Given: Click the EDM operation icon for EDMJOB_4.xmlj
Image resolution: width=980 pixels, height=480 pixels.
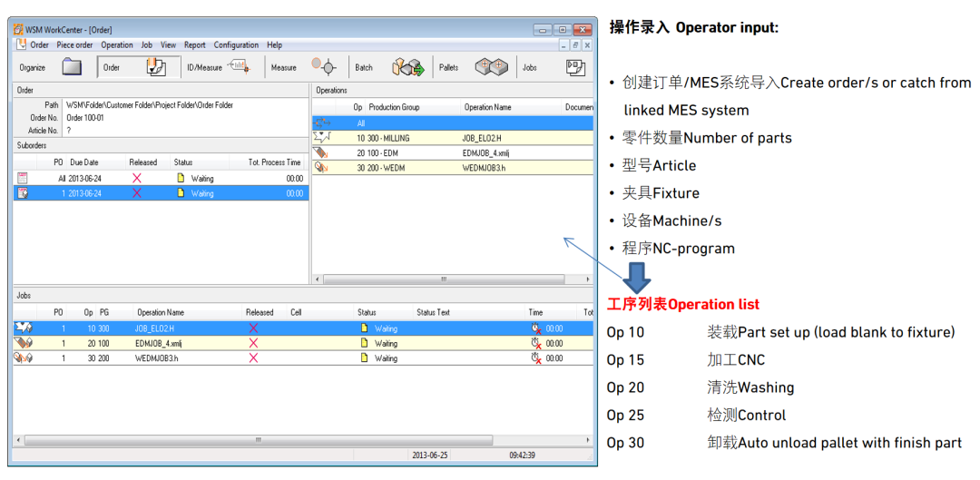Looking at the screenshot, I should pyautogui.click(x=321, y=152).
